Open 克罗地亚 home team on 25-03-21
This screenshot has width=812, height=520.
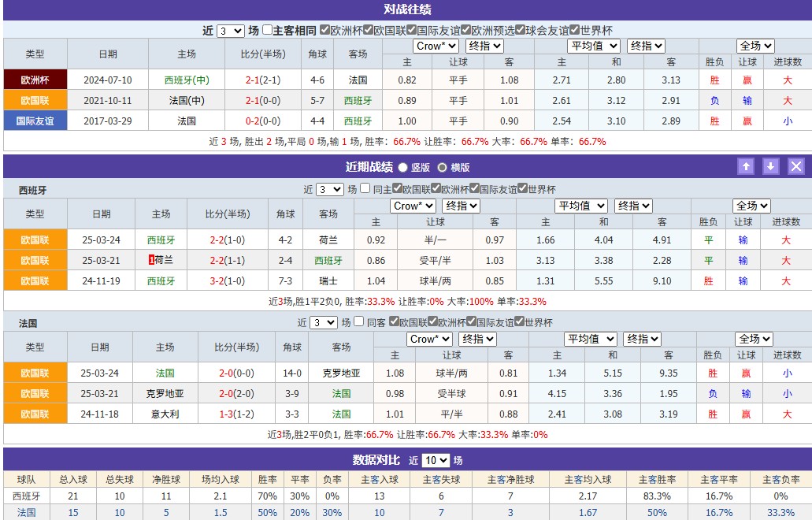(x=165, y=393)
